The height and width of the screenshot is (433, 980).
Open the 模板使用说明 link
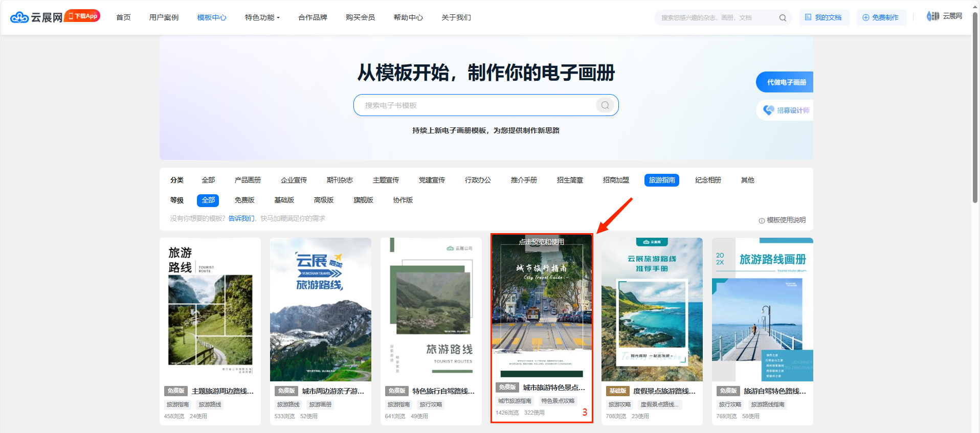782,220
